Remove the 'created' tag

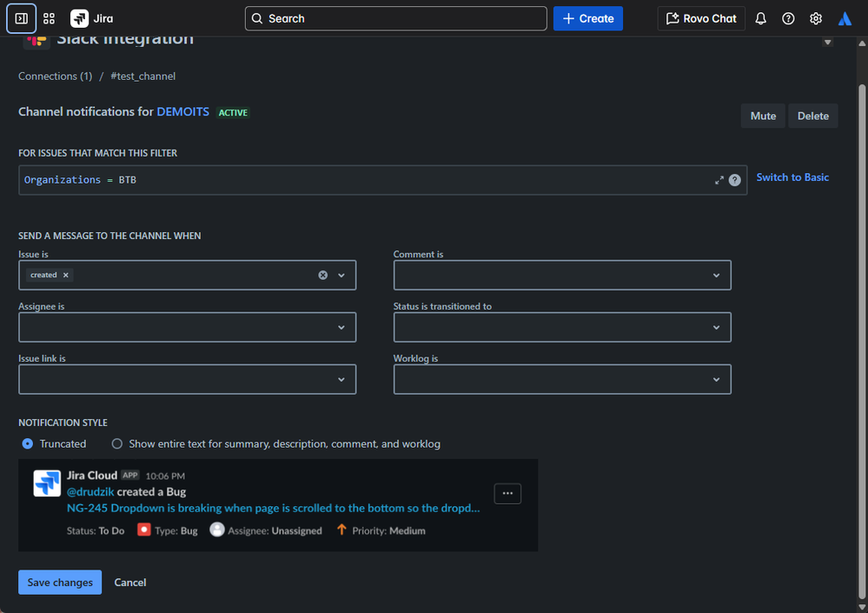point(65,276)
